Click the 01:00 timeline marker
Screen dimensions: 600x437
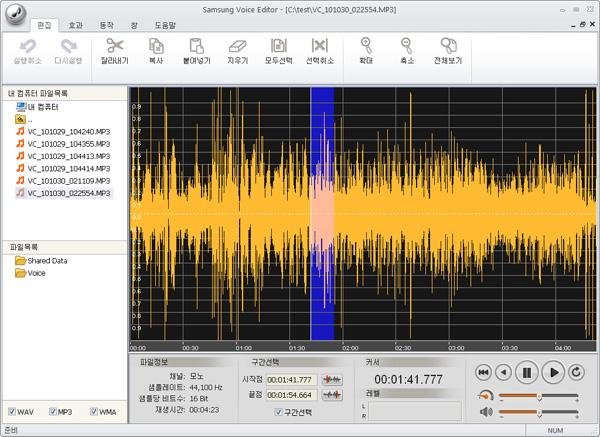coord(243,348)
